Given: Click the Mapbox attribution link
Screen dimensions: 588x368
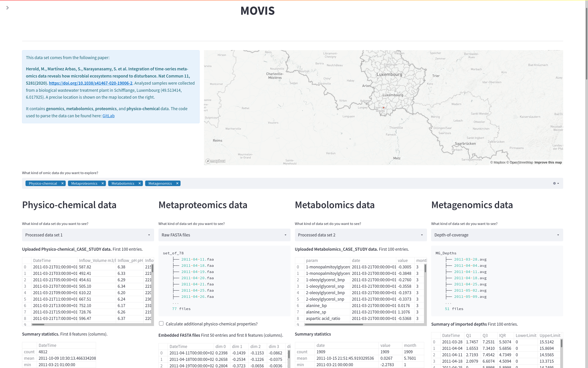Looking at the screenshot, I should click(498, 162).
